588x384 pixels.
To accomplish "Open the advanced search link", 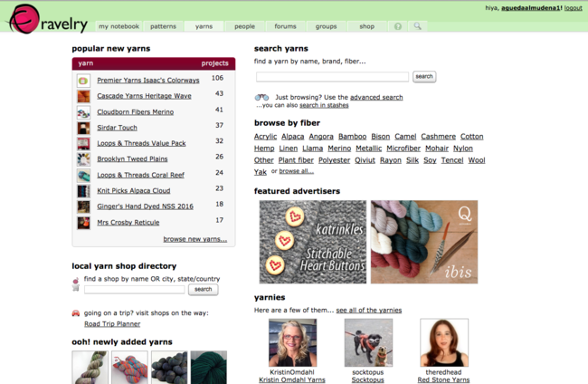I will coord(376,97).
